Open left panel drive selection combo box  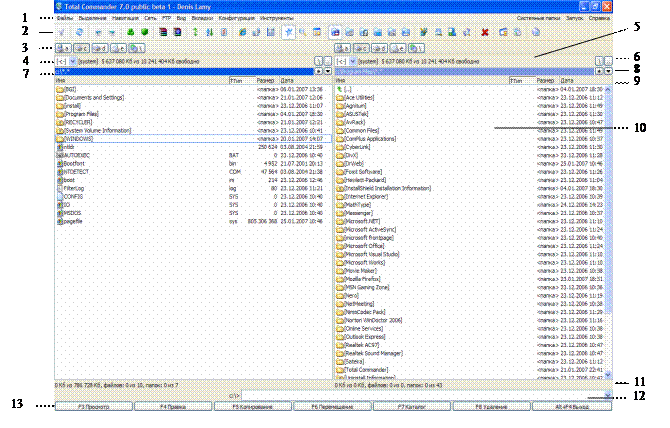[67, 62]
